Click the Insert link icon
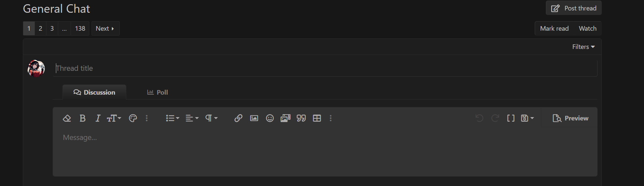644x186 pixels. click(x=238, y=118)
